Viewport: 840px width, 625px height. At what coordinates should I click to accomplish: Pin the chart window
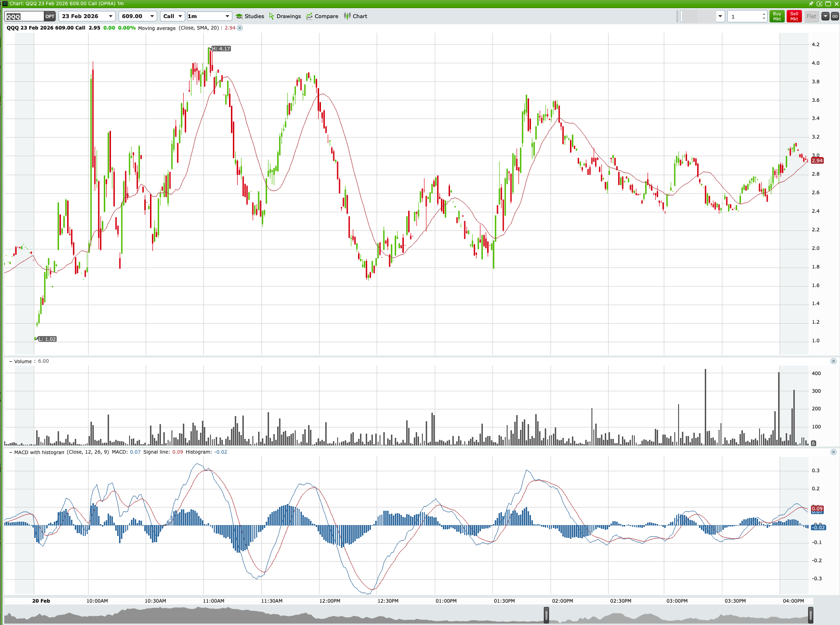pyautogui.click(x=811, y=3)
